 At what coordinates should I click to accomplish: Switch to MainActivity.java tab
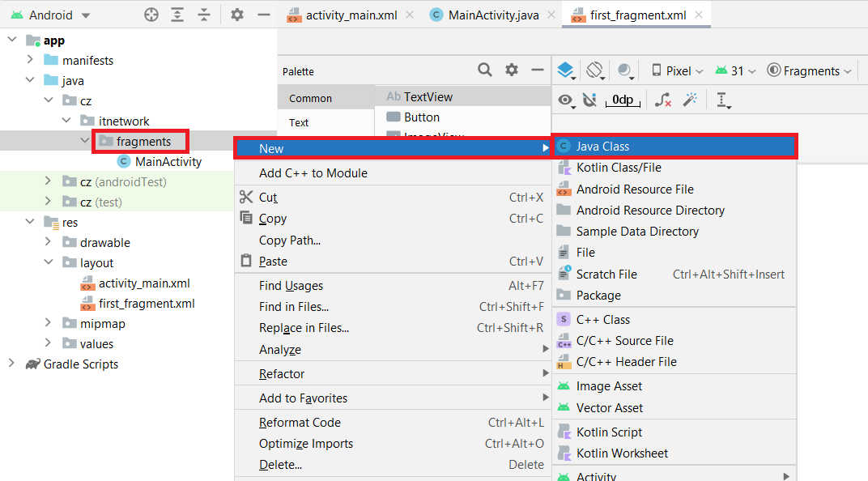483,15
